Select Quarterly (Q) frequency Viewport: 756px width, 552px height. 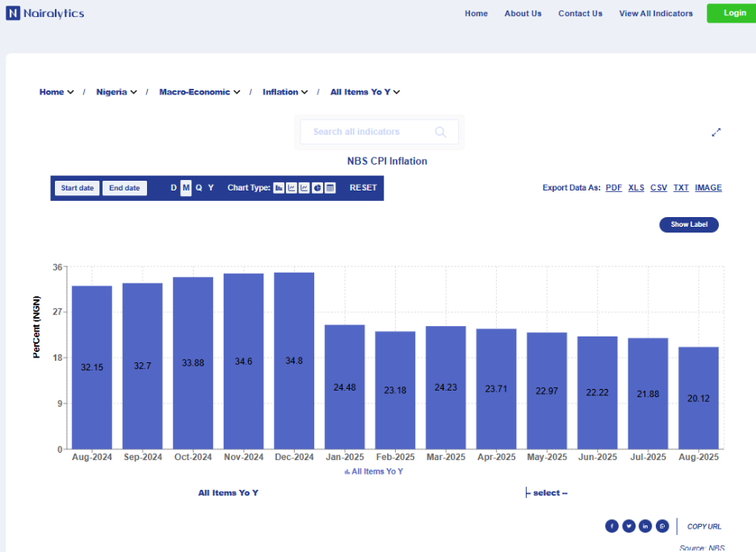(x=199, y=188)
